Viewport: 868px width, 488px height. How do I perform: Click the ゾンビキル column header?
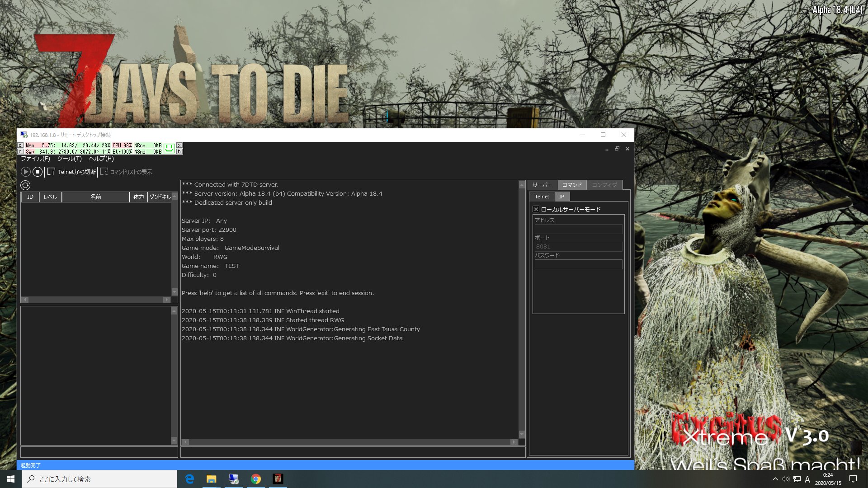[x=160, y=197]
